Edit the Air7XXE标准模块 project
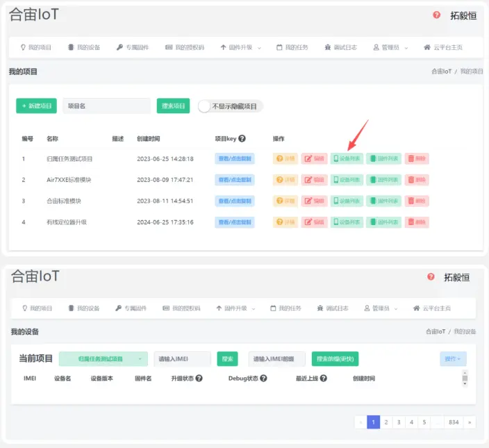489x448 pixels. coord(314,180)
